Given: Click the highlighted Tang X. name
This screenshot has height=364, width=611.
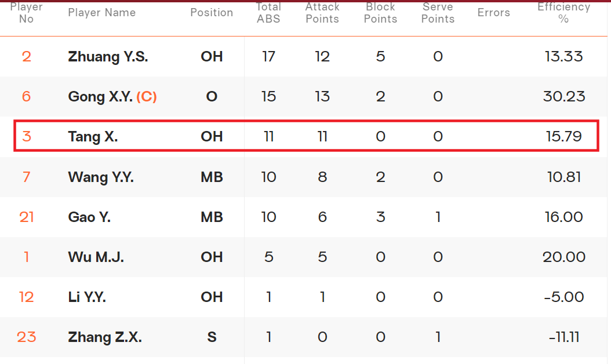Looking at the screenshot, I should (x=93, y=137).
